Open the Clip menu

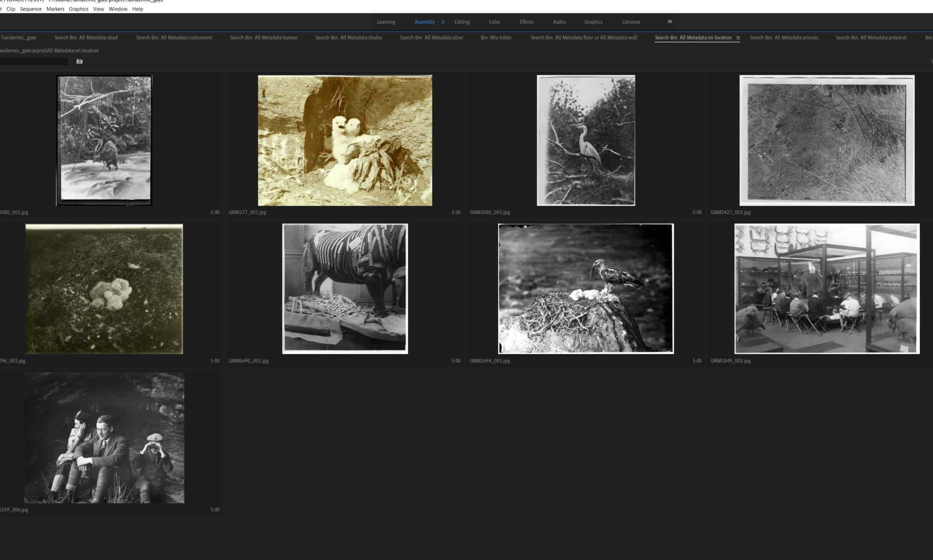(11, 9)
